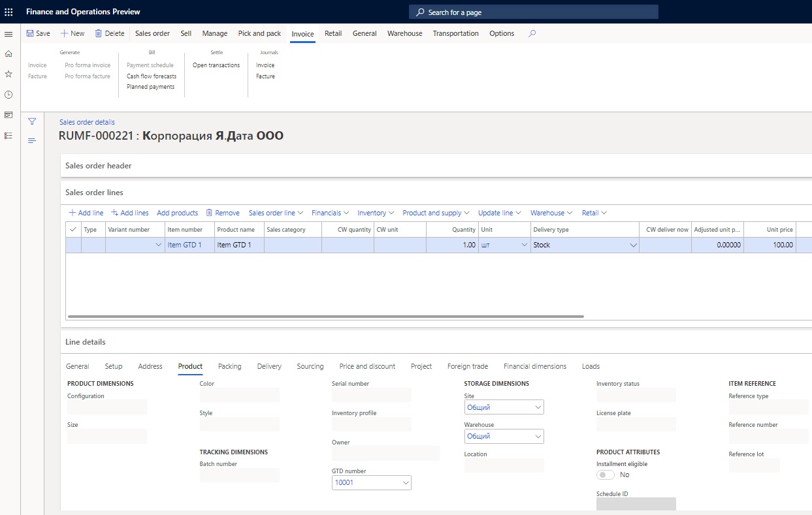Expand the Financials menu

tap(330, 213)
